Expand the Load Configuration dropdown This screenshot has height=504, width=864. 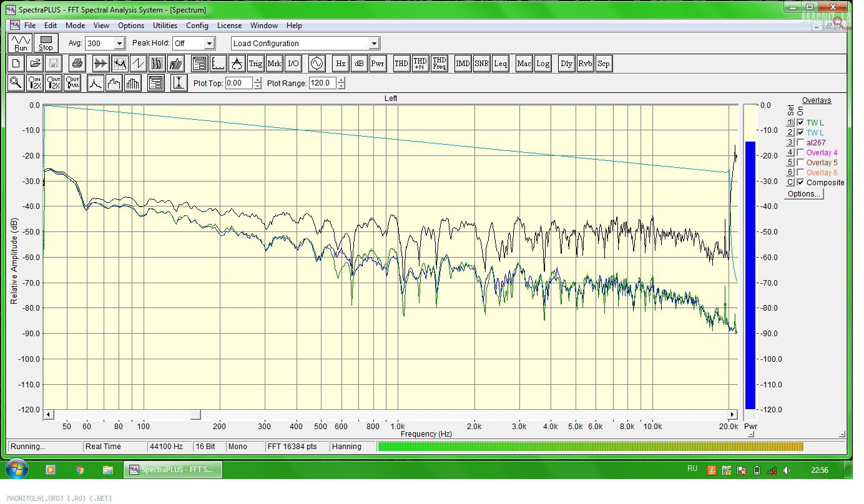[375, 44]
